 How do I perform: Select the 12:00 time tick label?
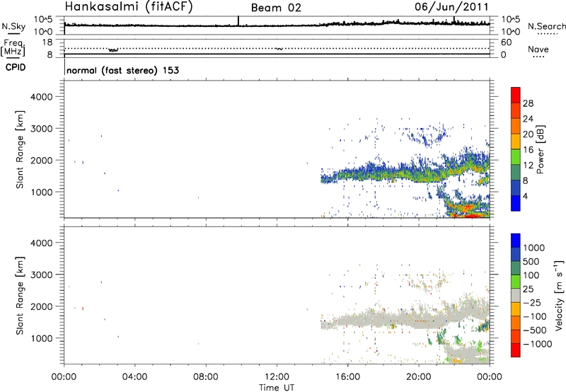click(x=277, y=377)
